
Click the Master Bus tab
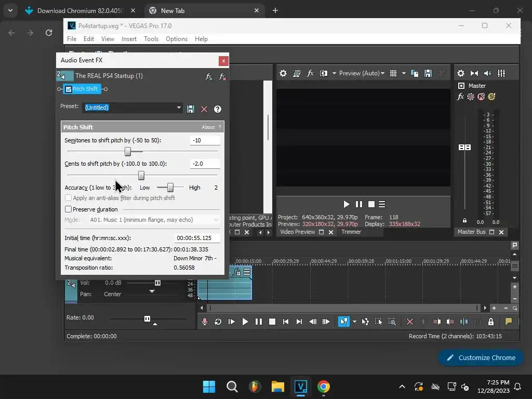tap(471, 232)
